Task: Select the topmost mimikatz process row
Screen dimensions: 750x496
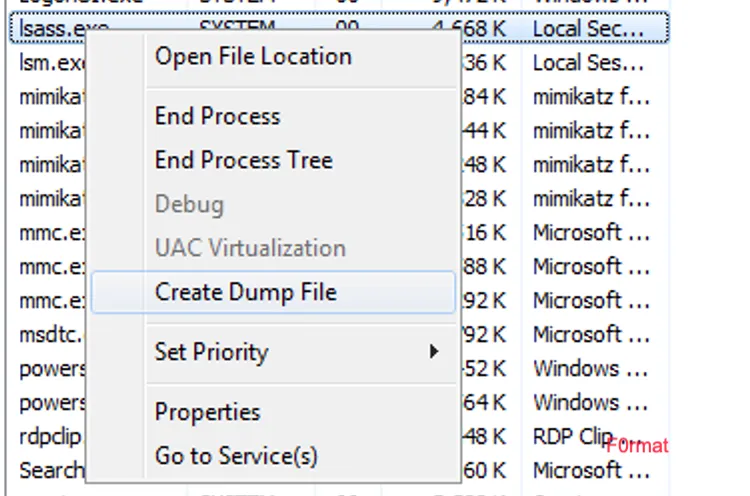Action: (x=50, y=98)
